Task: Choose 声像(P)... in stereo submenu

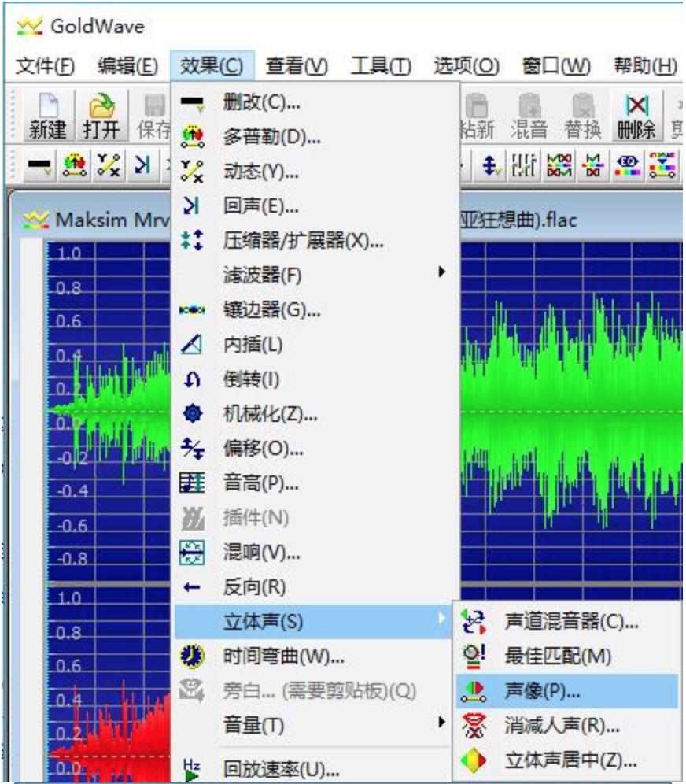Action: pyautogui.click(x=567, y=691)
